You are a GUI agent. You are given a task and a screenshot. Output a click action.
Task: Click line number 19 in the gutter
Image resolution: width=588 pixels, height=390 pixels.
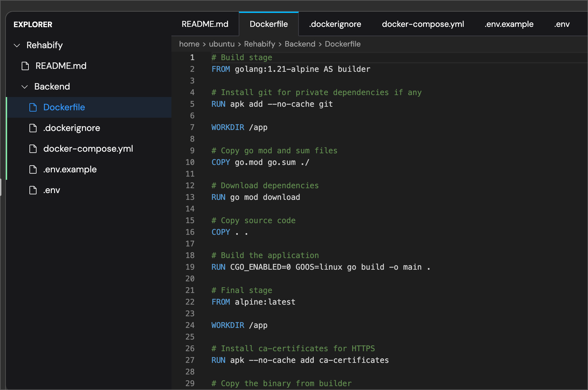190,267
